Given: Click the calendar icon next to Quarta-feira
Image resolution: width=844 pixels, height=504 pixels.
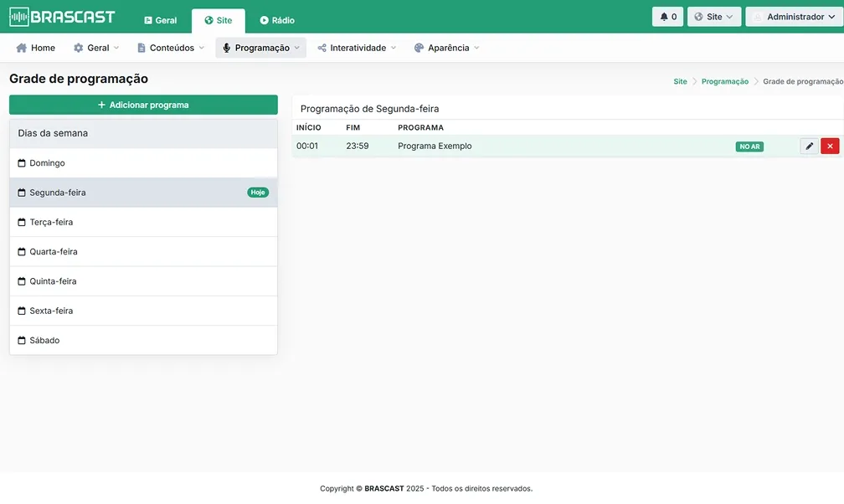Looking at the screenshot, I should tap(22, 251).
